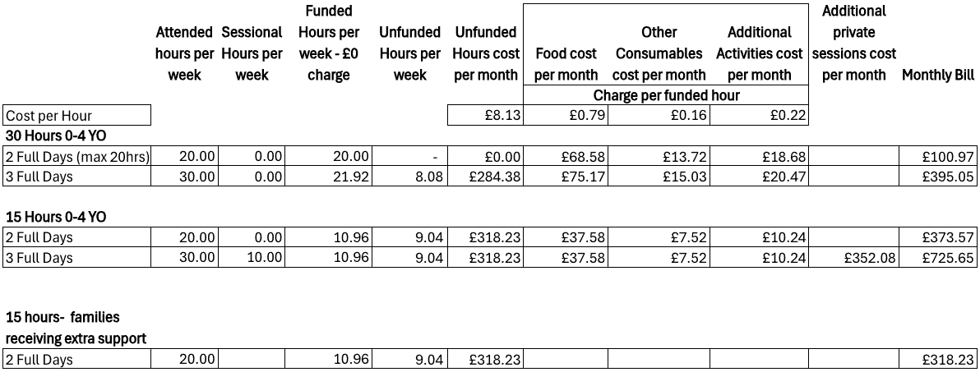Select the 8.08 unfunded hours cell
This screenshot has height=372, width=980.
410,177
